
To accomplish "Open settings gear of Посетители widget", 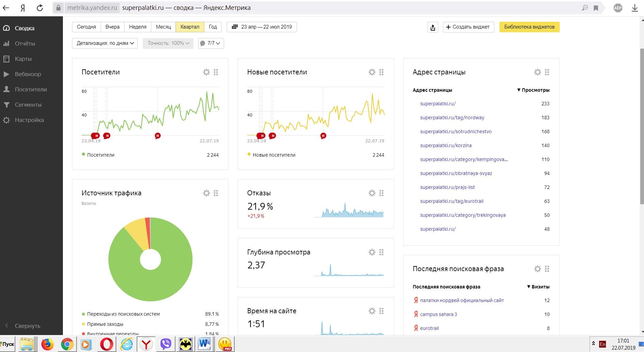I will point(206,72).
